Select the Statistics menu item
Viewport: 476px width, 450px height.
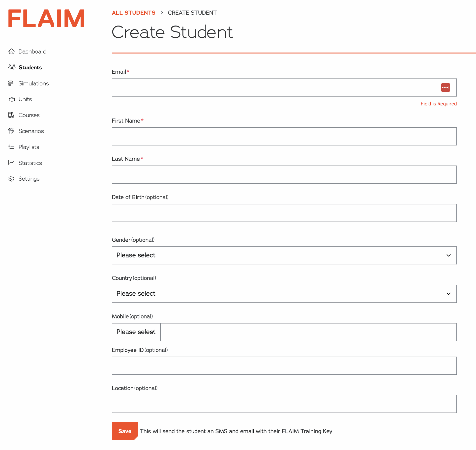click(30, 163)
